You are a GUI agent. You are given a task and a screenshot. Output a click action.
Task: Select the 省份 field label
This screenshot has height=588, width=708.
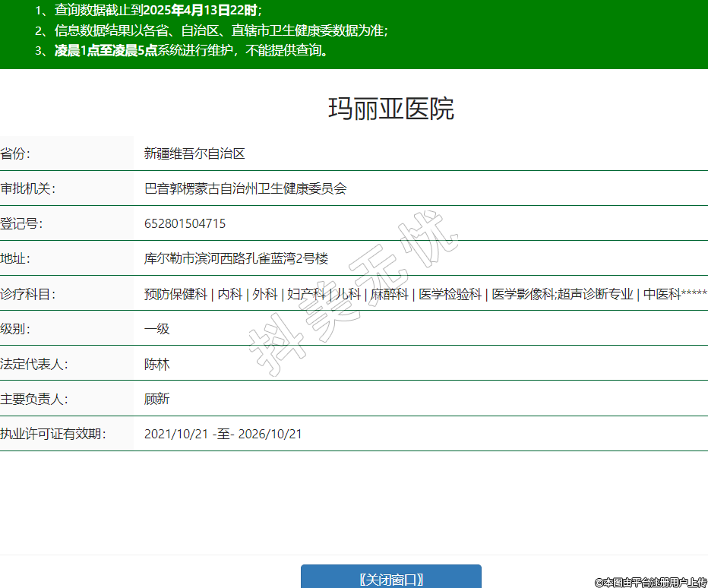click(16, 153)
